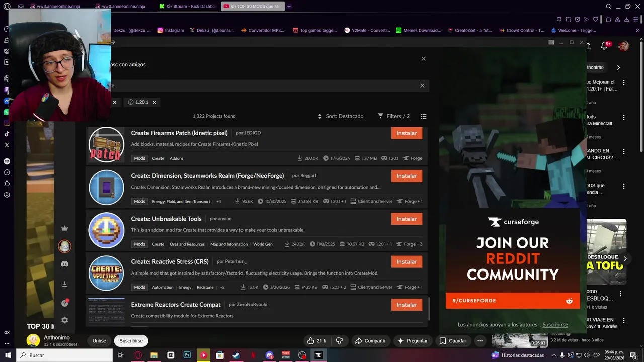Install Create: Reactive Stress (CRS) mod
The image size is (644, 362).
[407, 262]
